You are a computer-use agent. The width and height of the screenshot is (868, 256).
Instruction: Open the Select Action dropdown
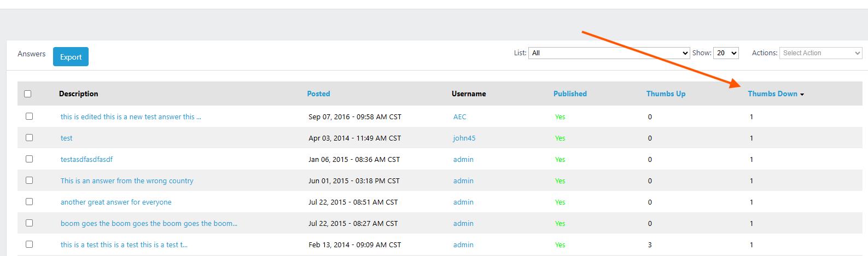[820, 53]
